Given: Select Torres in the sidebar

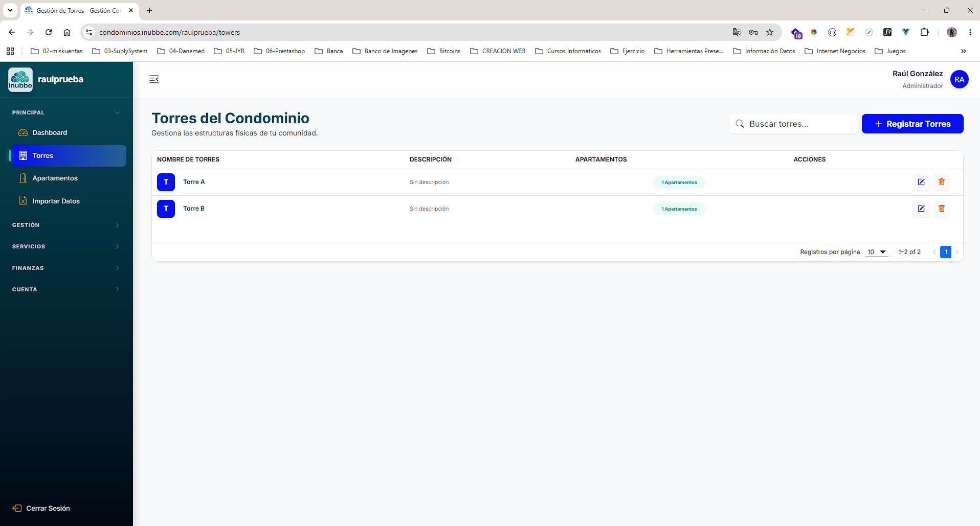Looking at the screenshot, I should (x=69, y=155).
